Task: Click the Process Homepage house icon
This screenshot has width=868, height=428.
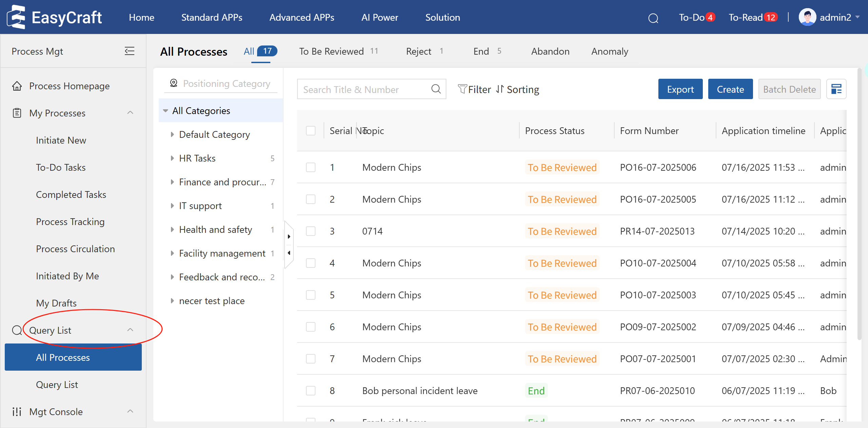Action: click(17, 86)
